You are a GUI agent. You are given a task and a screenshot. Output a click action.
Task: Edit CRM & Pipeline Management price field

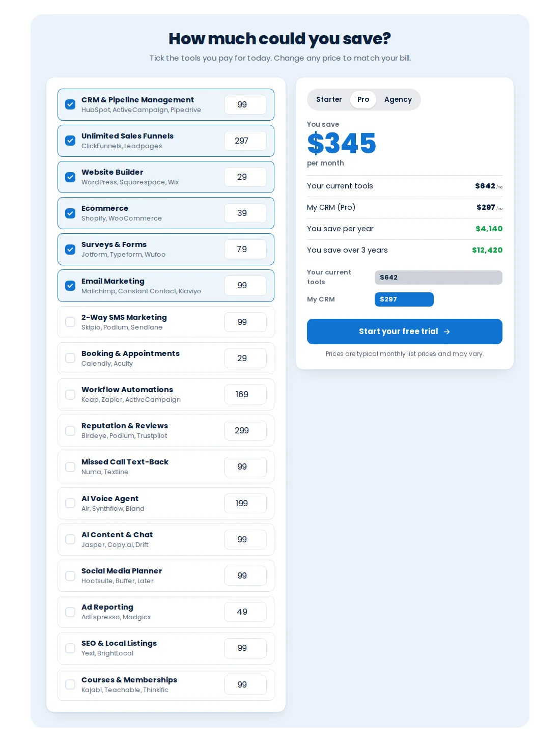245,104
